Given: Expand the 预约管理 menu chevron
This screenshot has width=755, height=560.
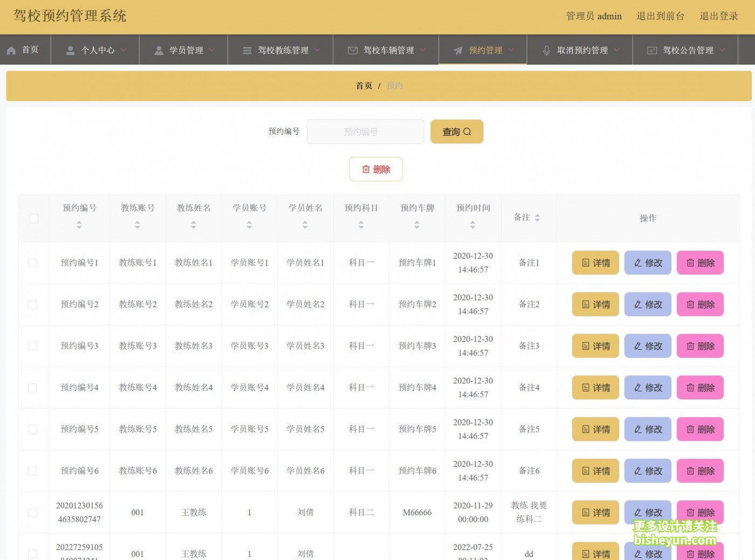Looking at the screenshot, I should click(511, 50).
